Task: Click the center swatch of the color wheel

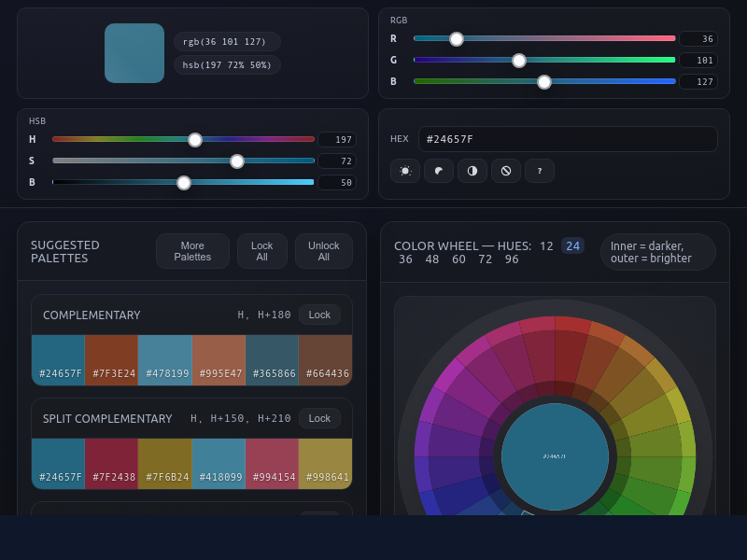Action: [x=555, y=455]
